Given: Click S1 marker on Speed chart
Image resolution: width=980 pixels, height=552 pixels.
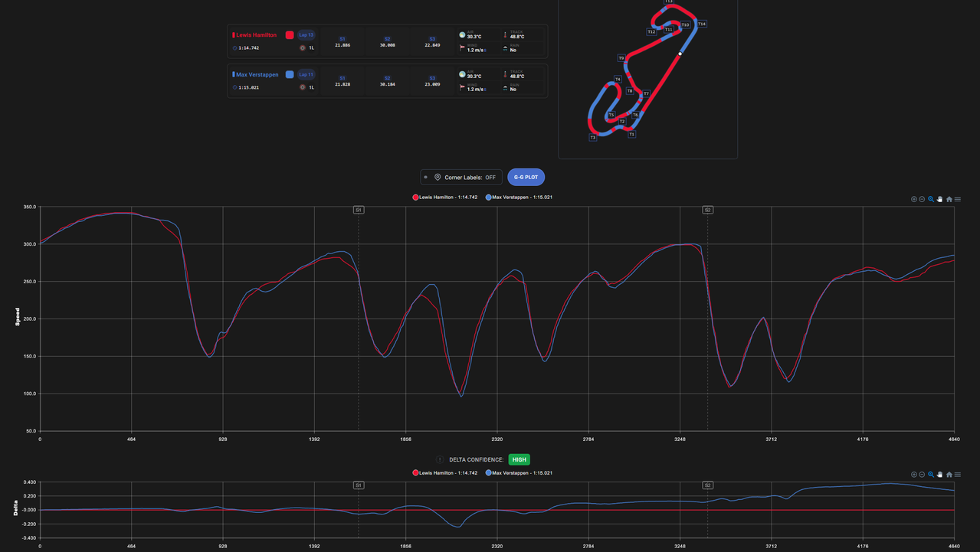Looking at the screenshot, I should 359,210.
